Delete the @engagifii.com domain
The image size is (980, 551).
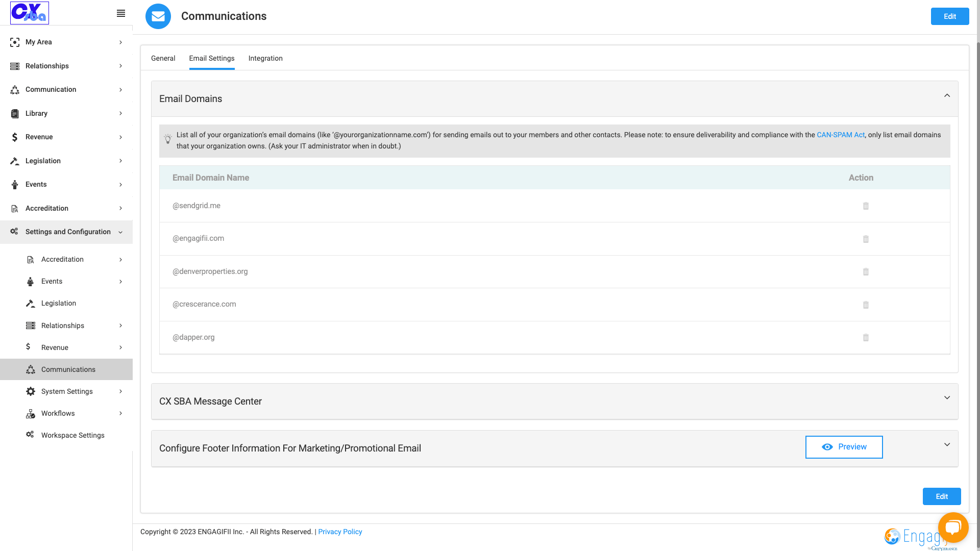(x=866, y=239)
